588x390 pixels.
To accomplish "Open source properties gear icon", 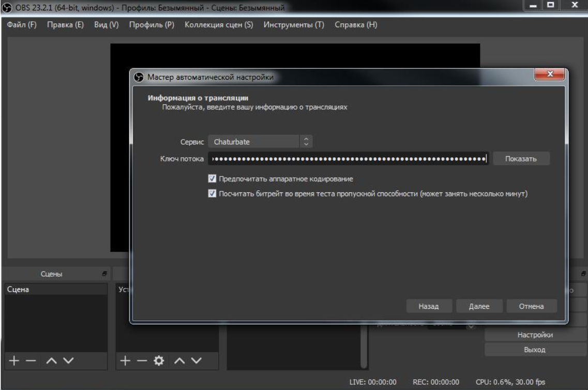I will pyautogui.click(x=159, y=361).
